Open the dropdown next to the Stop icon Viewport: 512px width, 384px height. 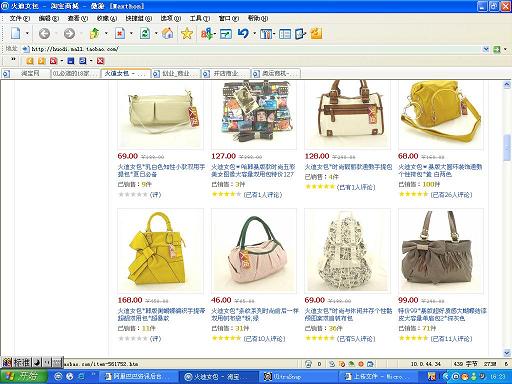click(x=131, y=33)
